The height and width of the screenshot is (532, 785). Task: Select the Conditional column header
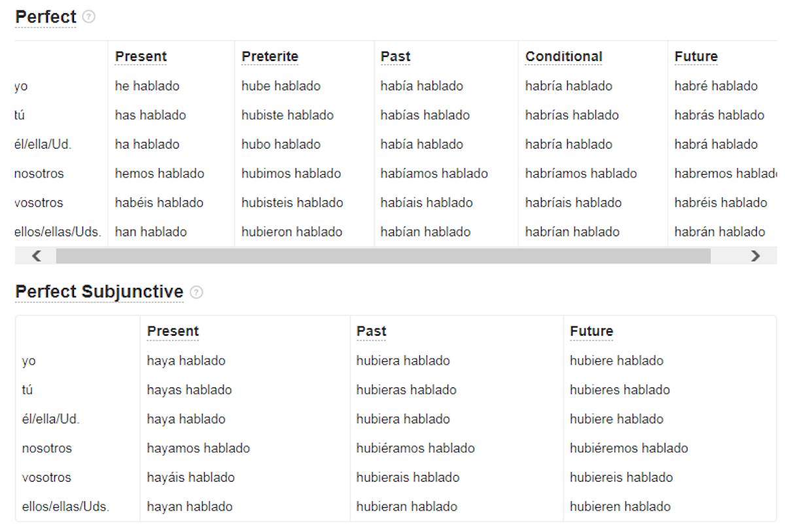point(563,57)
